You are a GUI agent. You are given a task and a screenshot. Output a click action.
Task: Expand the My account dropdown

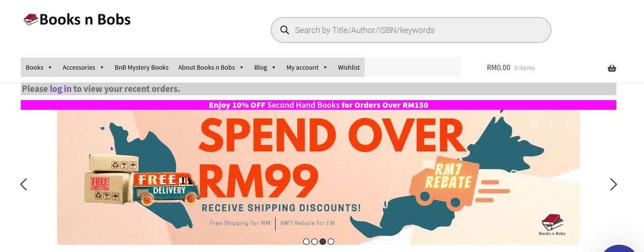coord(307,67)
